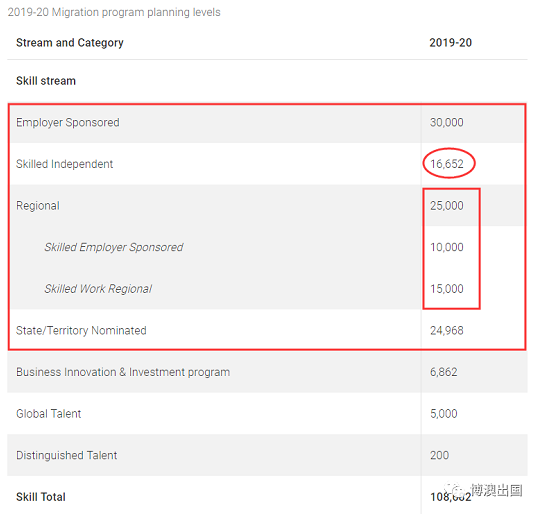The image size is (535, 514).
Task: Click the Regional category label
Action: tap(38, 205)
